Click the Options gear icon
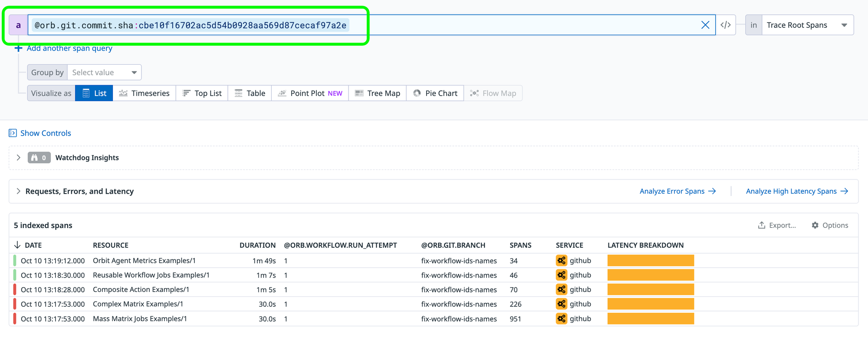Screen dimensions: 868x348 click(x=815, y=225)
